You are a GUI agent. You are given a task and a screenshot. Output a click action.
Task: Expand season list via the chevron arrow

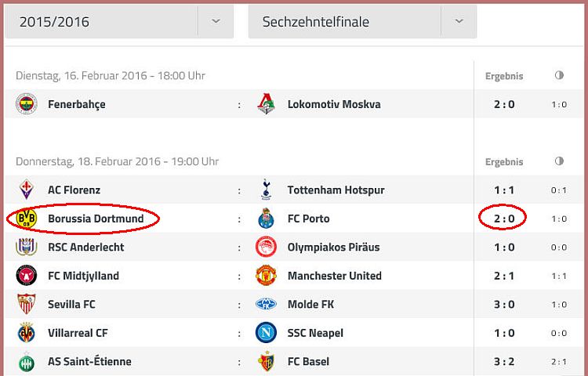pos(216,21)
